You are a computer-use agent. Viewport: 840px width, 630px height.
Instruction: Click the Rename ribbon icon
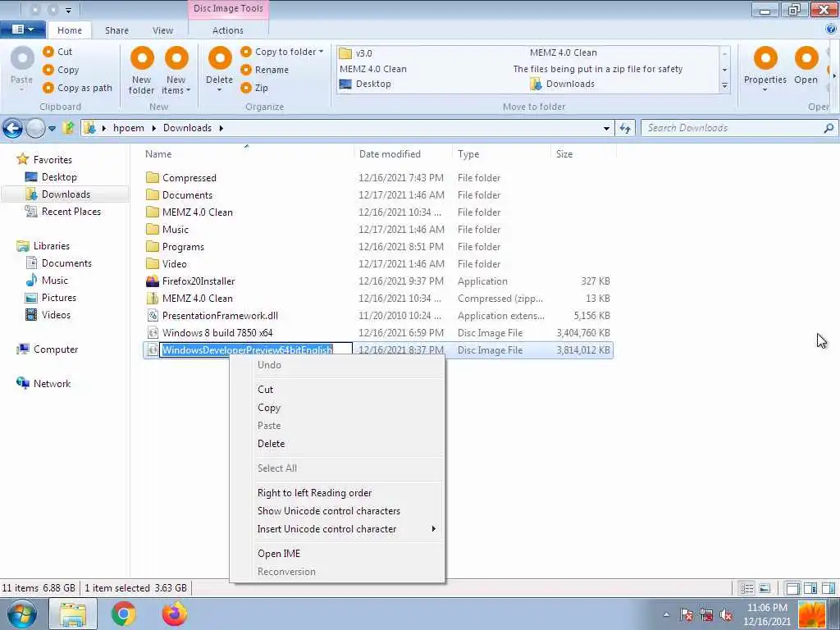pos(246,70)
